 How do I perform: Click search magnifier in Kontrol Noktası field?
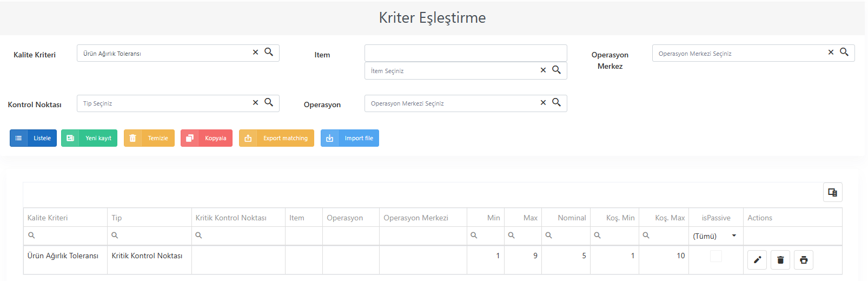coord(269,102)
